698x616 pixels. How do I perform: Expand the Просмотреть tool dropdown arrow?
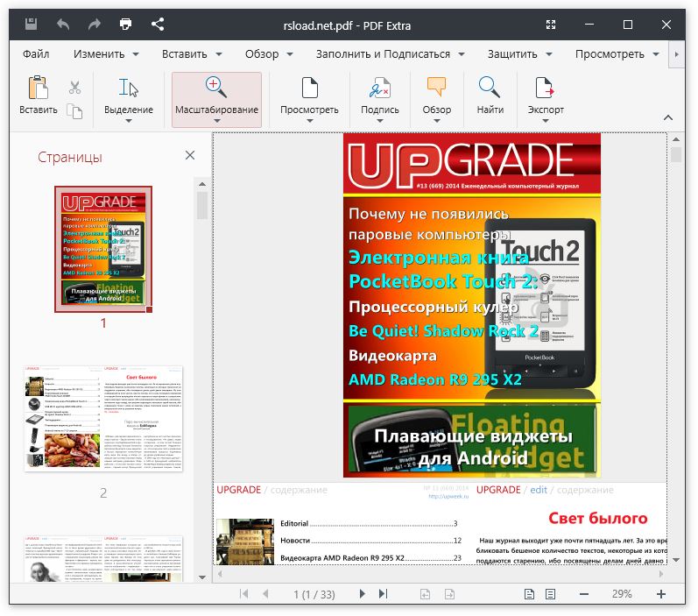pos(310,121)
